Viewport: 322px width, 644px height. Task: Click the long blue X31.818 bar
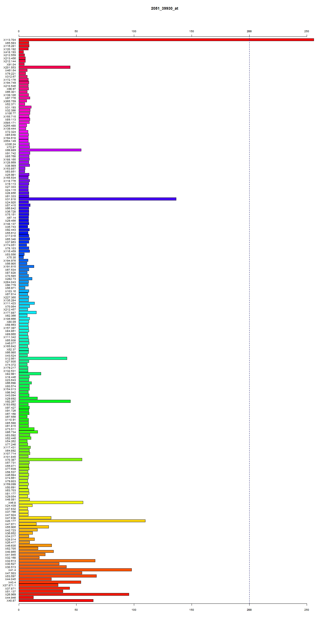[97, 199]
